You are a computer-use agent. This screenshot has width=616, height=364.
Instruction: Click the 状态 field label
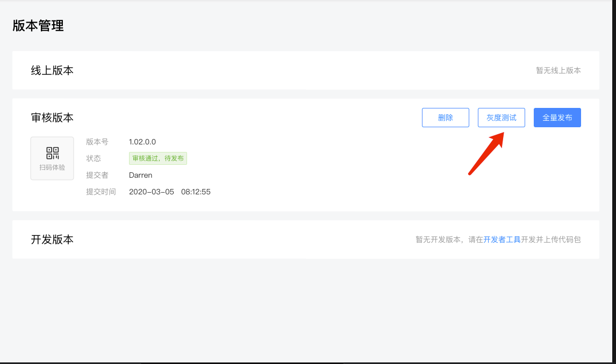pos(94,158)
